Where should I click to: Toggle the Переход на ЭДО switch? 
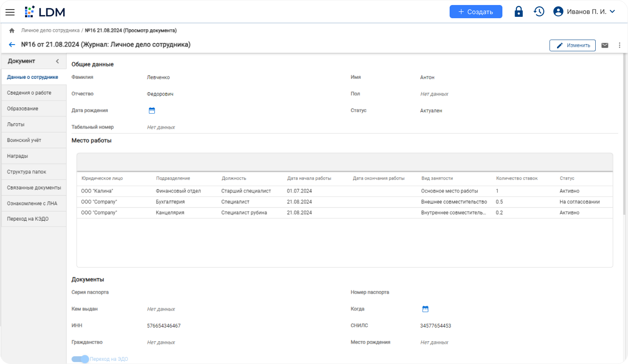tap(81, 359)
